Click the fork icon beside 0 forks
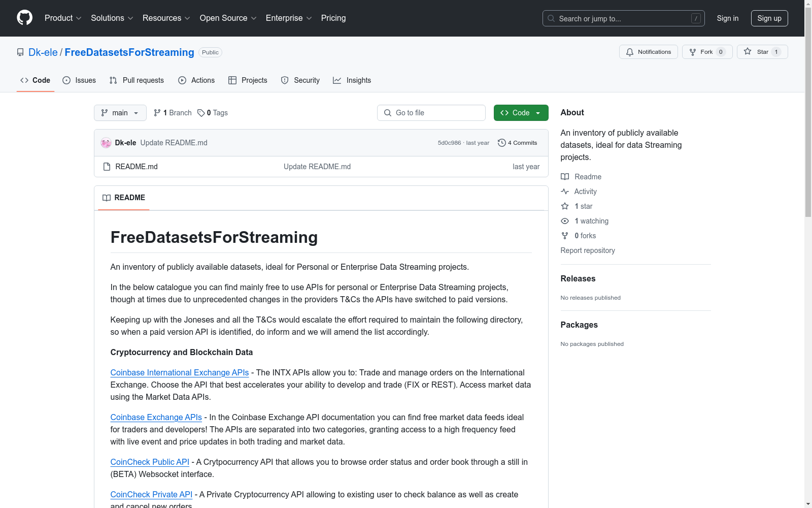This screenshot has height=508, width=812. pyautogui.click(x=565, y=236)
